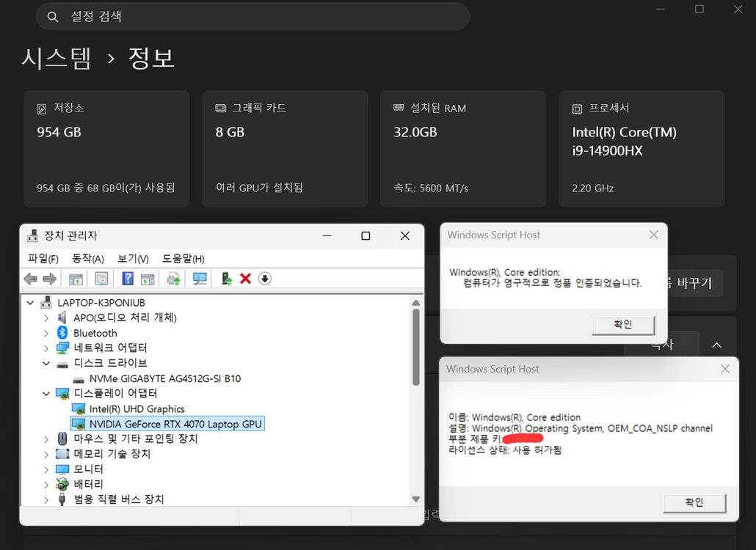Expand the APO(오디오 처리 개체) node
Image resolution: width=756 pixels, height=550 pixels.
[x=46, y=318]
